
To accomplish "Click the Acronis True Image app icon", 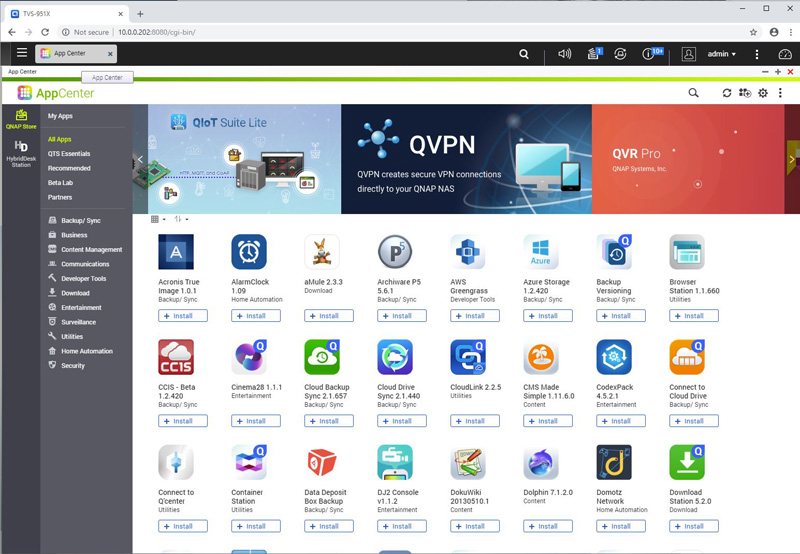I will [176, 251].
